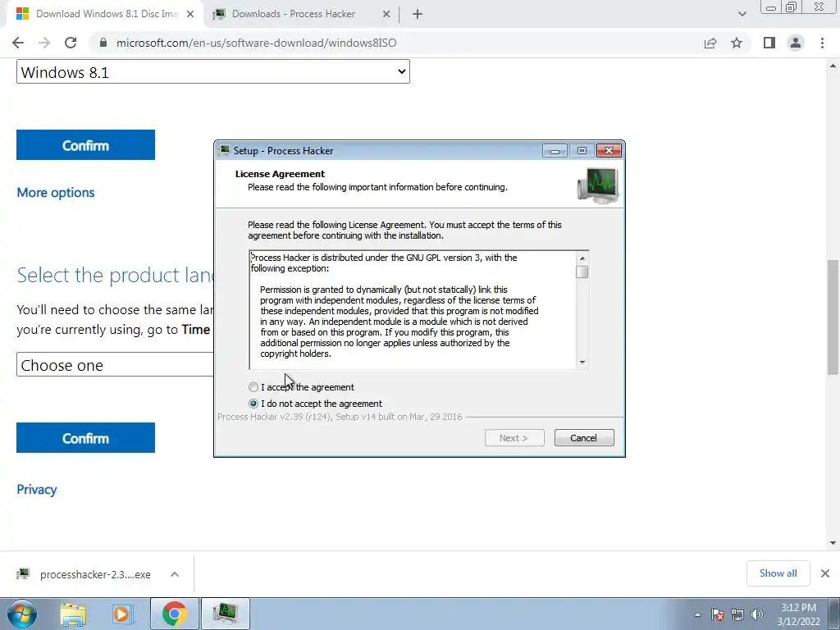
Task: Switch to Download Windows 8.1 Disc Image tab
Action: point(106,14)
